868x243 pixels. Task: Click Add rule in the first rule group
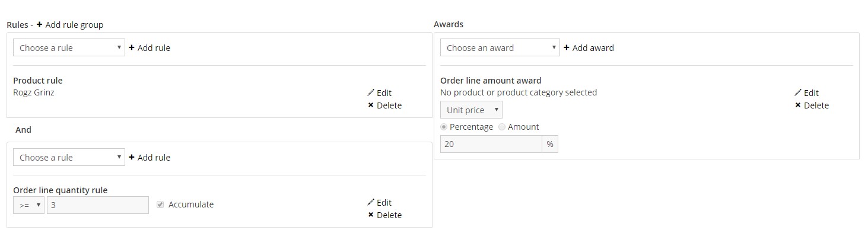tap(150, 48)
